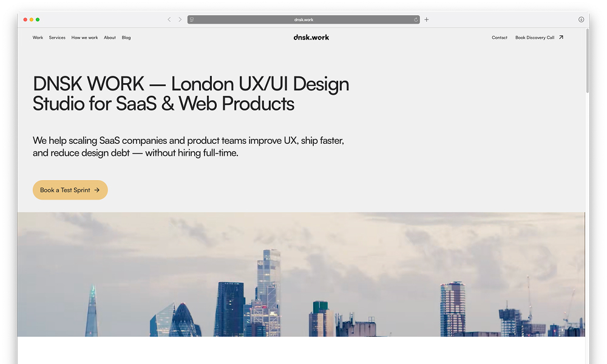
Task: Click the browser forward arrow
Action: coord(180,19)
